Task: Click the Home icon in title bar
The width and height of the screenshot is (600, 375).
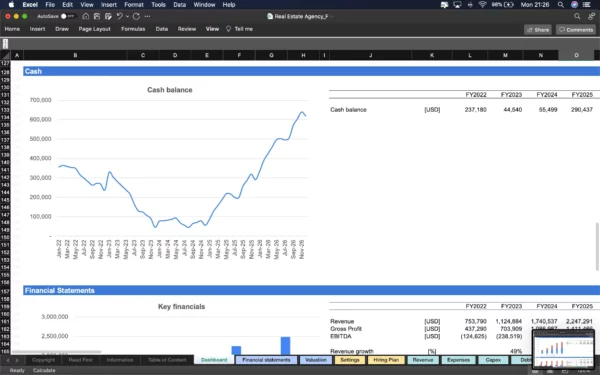Action: (86, 16)
